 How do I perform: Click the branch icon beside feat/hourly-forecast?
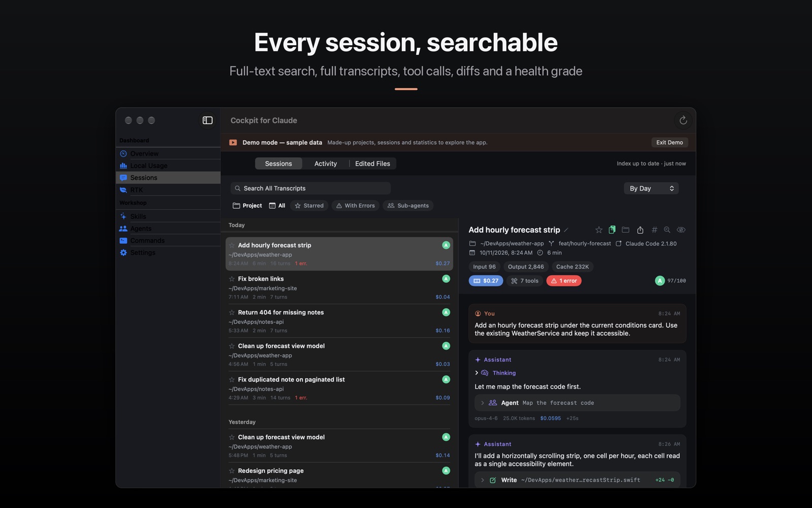click(x=551, y=244)
